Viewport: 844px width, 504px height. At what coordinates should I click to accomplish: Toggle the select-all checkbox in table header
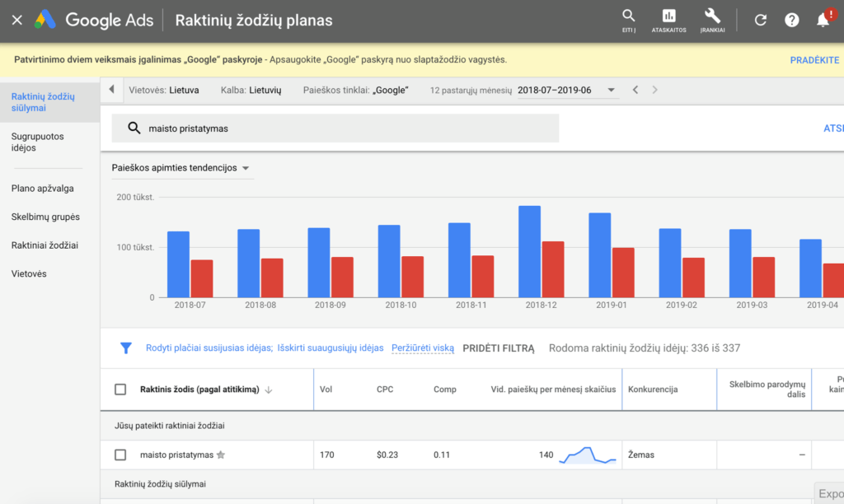point(120,390)
